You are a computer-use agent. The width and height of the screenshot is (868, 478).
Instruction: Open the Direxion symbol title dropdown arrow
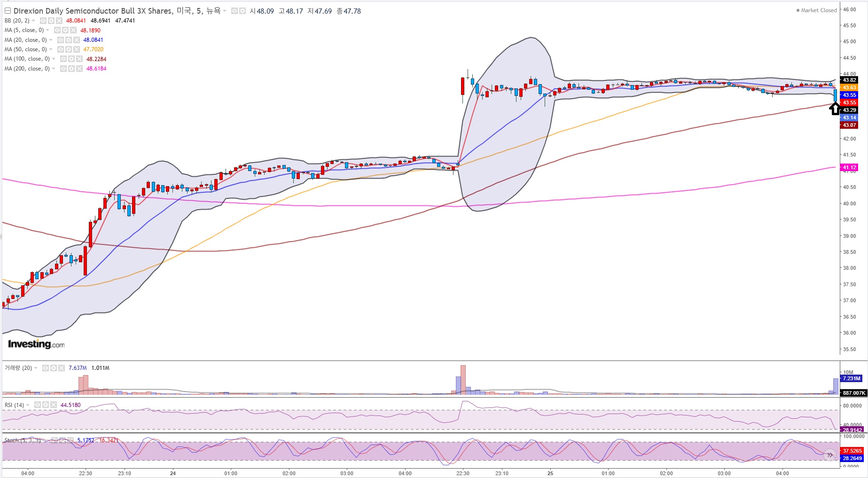click(x=225, y=11)
